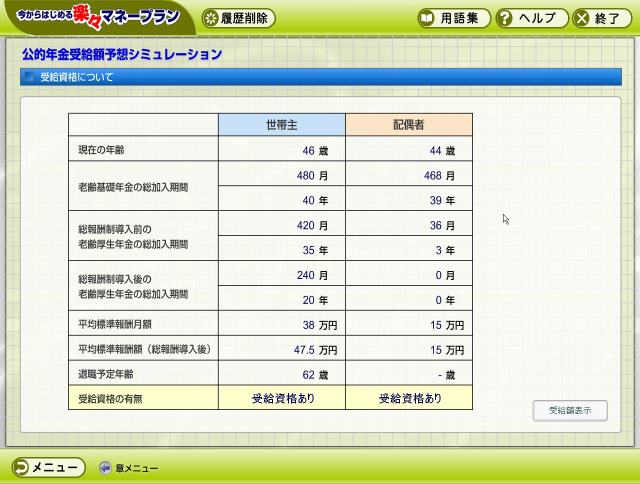This screenshot has height=484, width=640.
Task: Click 配偶者 受給資格あり result cell
Action: pyautogui.click(x=408, y=398)
